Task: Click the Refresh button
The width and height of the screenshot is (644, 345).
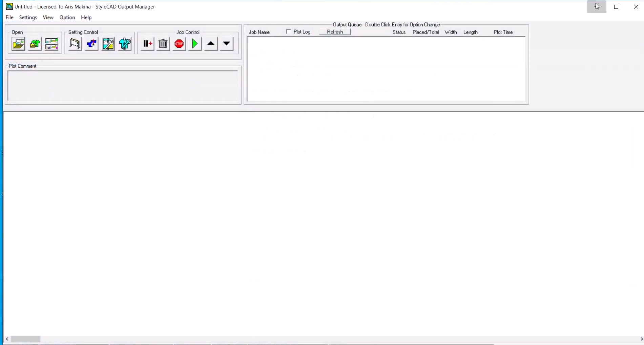Action: pyautogui.click(x=335, y=32)
